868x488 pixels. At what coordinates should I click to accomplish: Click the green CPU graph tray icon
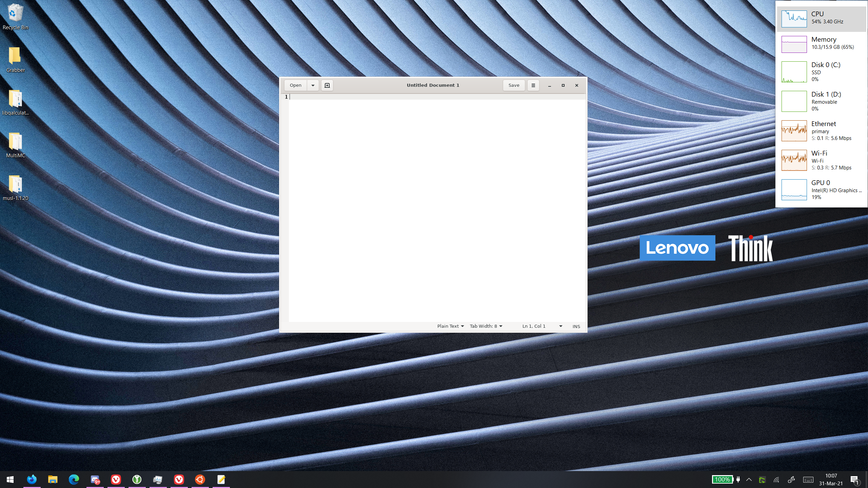762,480
